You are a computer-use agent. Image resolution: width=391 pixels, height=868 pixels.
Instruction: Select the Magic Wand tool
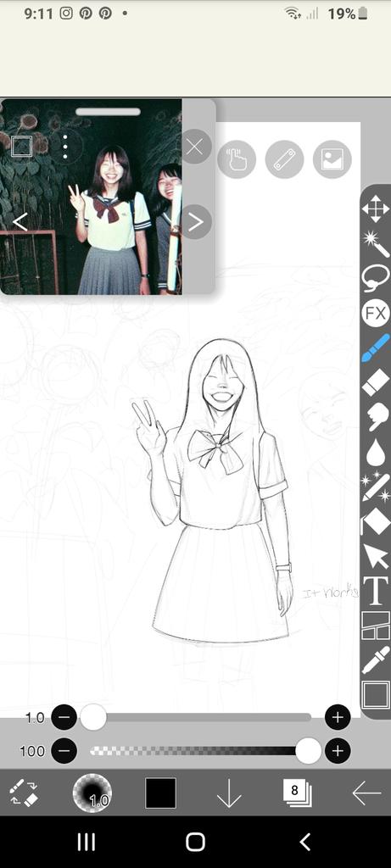(376, 243)
